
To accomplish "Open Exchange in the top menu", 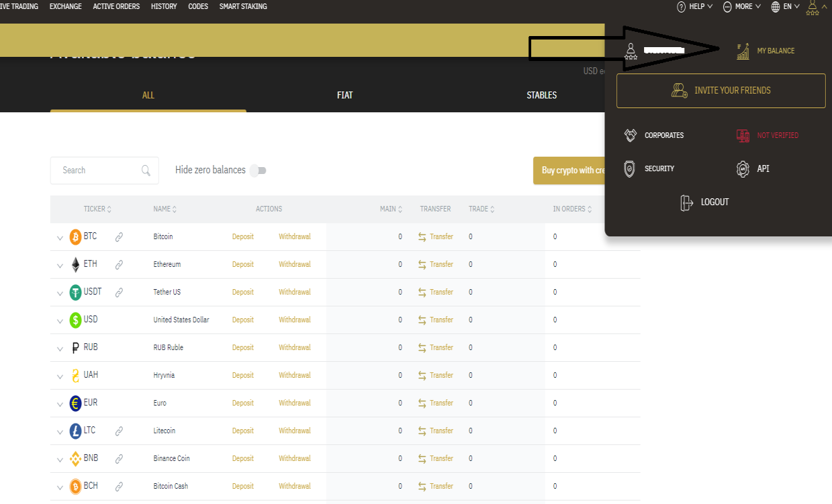I will pyautogui.click(x=65, y=6).
